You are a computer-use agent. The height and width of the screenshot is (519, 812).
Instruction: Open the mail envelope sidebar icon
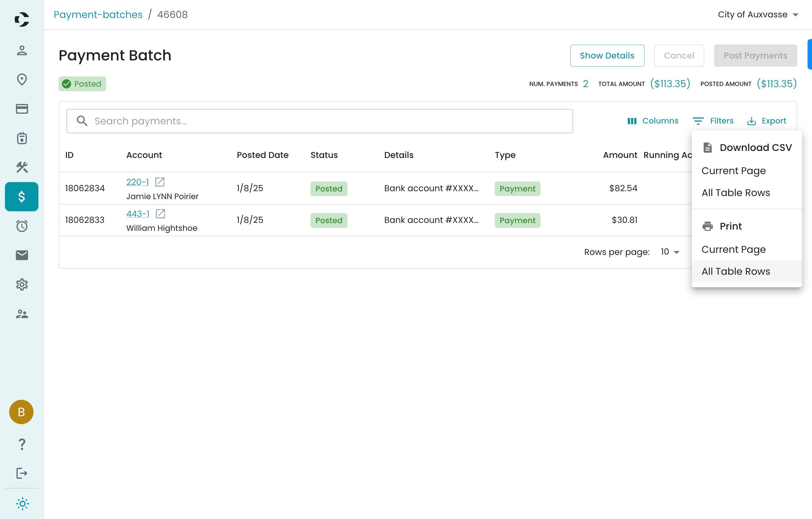pyautogui.click(x=22, y=255)
